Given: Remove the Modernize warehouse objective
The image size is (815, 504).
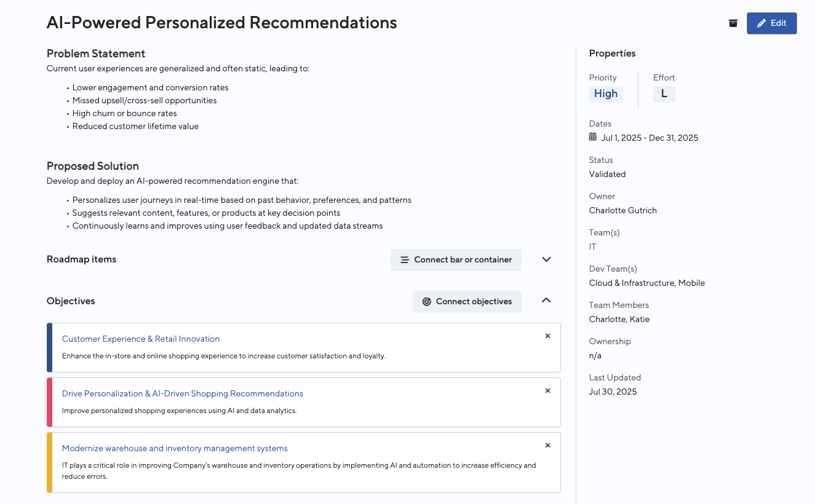Looking at the screenshot, I should (547, 446).
